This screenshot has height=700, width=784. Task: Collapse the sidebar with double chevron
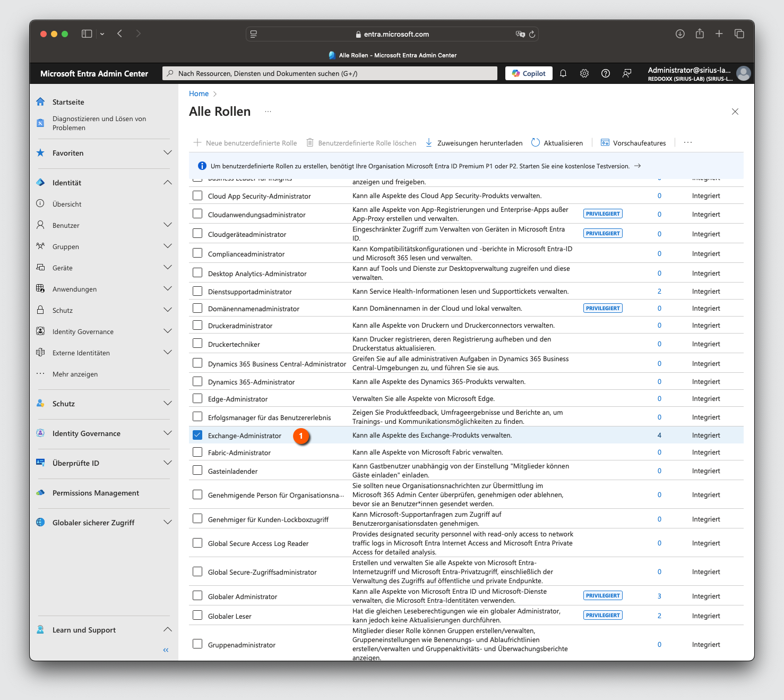pos(166,650)
